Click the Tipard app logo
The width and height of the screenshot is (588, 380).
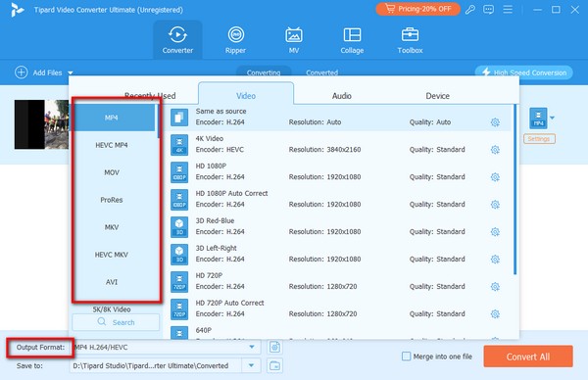tap(17, 10)
